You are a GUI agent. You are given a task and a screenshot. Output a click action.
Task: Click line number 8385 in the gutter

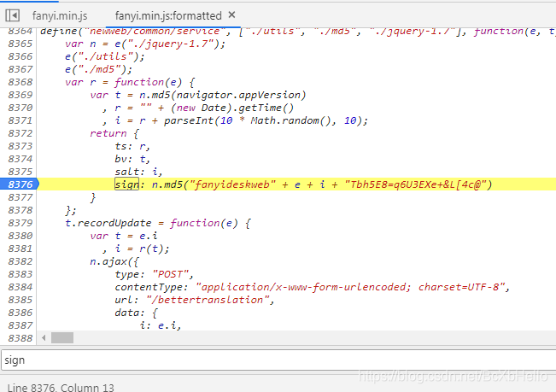click(x=20, y=300)
